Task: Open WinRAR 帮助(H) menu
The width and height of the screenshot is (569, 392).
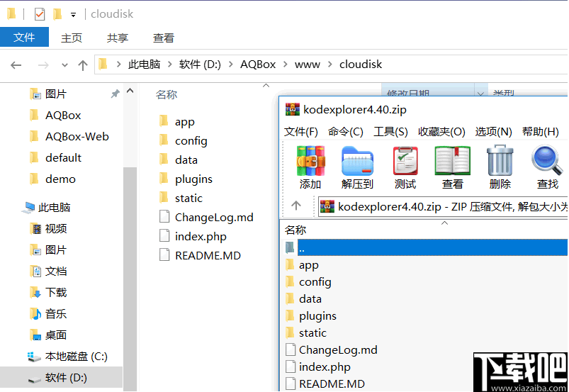Action: (541, 131)
